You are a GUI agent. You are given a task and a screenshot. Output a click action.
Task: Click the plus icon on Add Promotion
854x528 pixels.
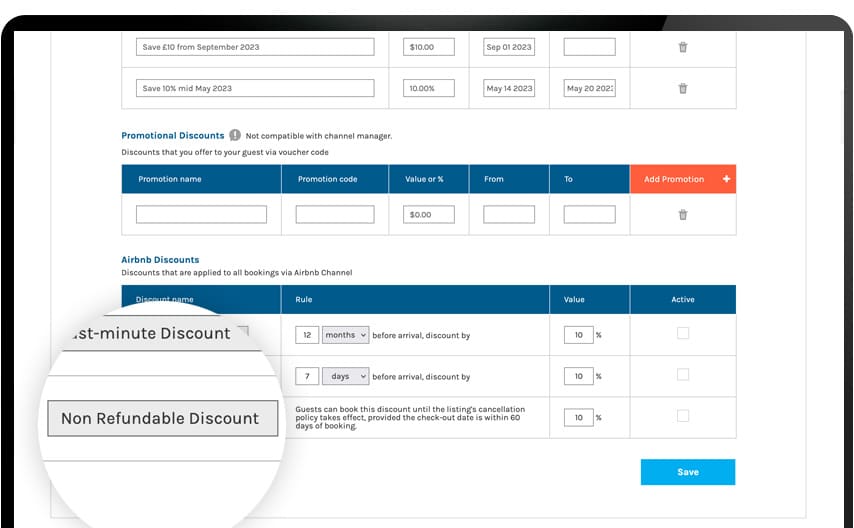(726, 179)
